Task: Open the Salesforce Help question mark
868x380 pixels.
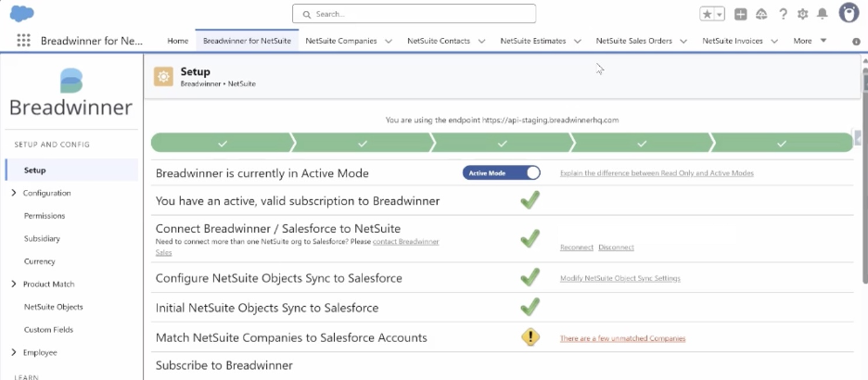Action: pyautogui.click(x=783, y=14)
